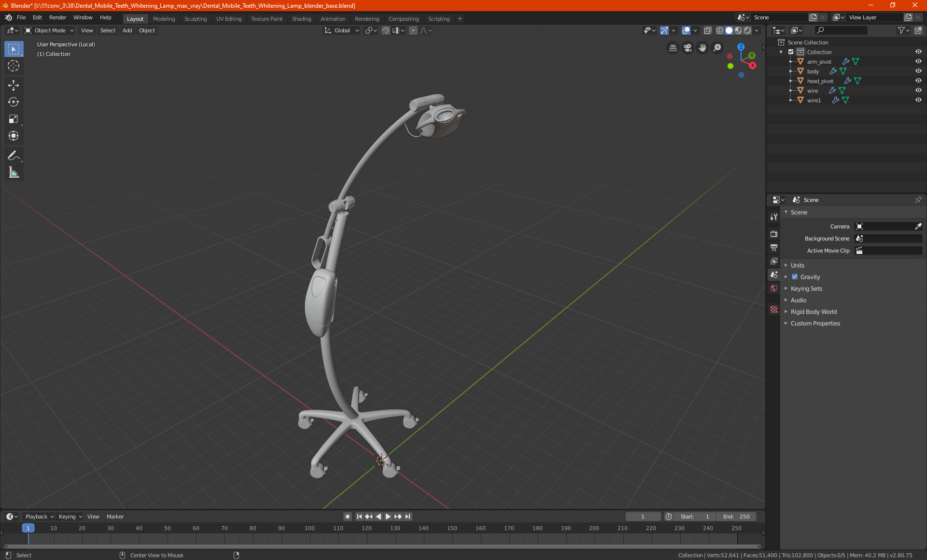Viewport: 927px width, 560px height.
Task: Toggle Collection visibility eye
Action: tap(918, 52)
